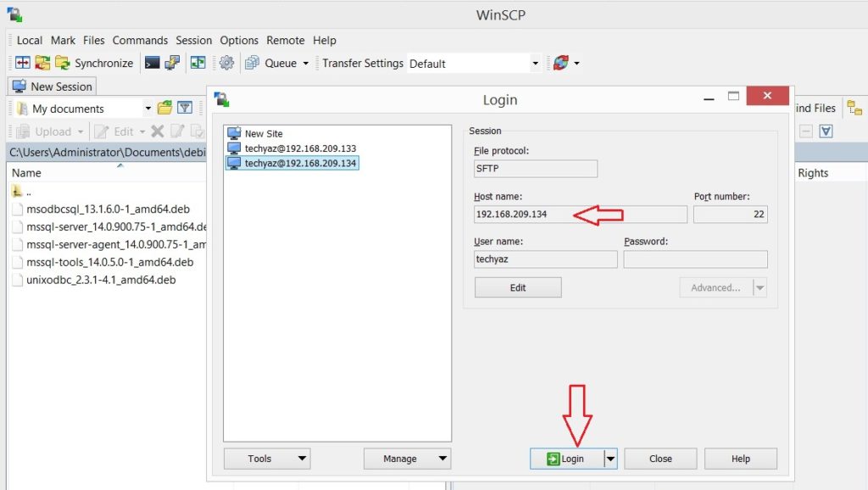Select the techyaz@192.168.209.133 site
Viewport: 868px width, 490px height.
(x=299, y=148)
